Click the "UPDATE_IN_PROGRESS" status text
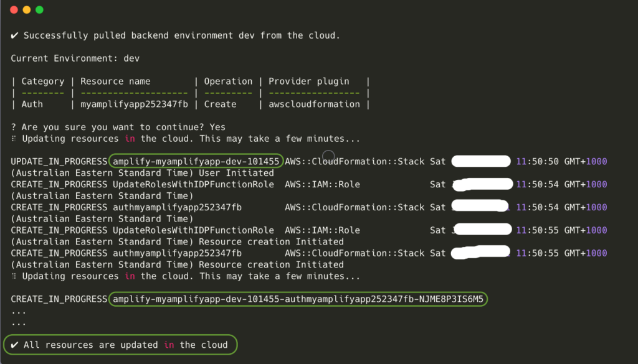Image resolution: width=638 pixels, height=364 pixels. [59, 162]
